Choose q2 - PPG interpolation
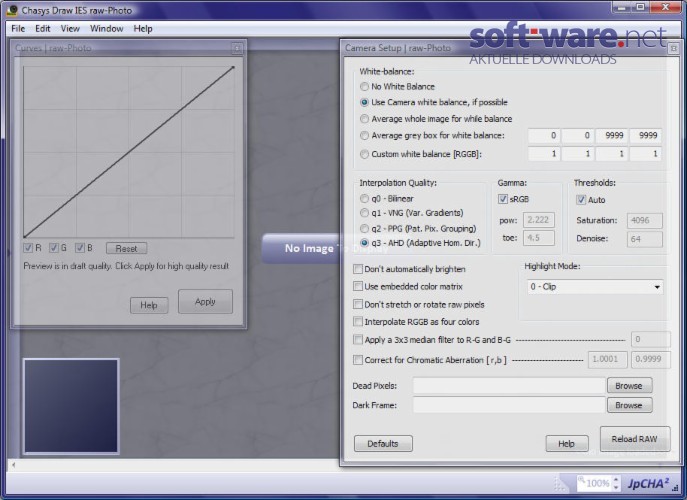Screen dimensions: 687x500 tap(364, 228)
